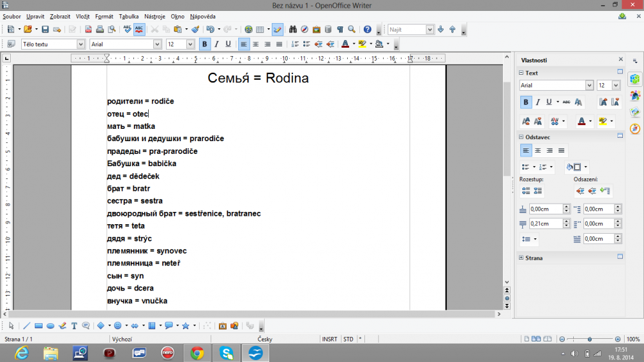Open the Gallery icon in toolbar

point(316,30)
